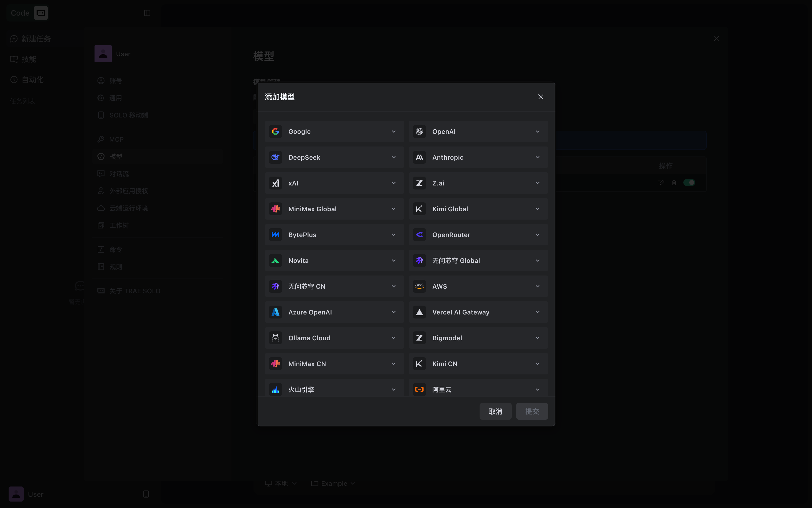Screen dimensions: 812x508
Task: Click the Ollama Cloud llama logo
Action: tap(275, 338)
